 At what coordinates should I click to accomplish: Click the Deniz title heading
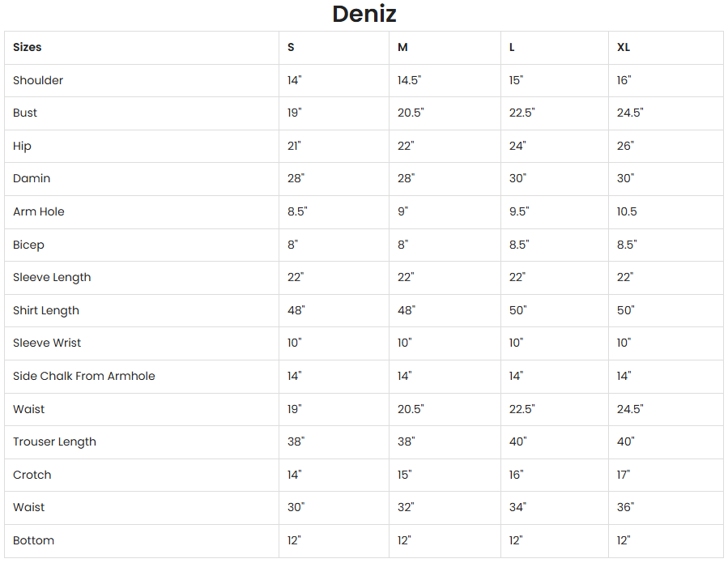(364, 14)
